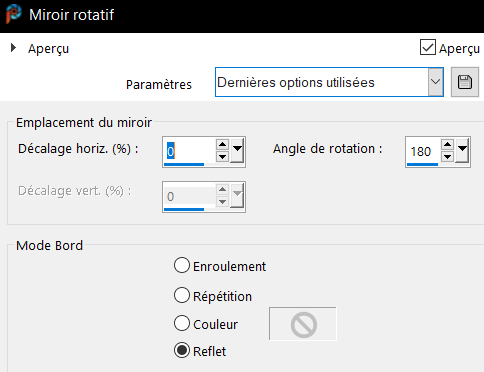Open the Décalage horiz. slider popup arrow
Image resolution: width=484 pixels, height=372 pixels.
click(237, 151)
